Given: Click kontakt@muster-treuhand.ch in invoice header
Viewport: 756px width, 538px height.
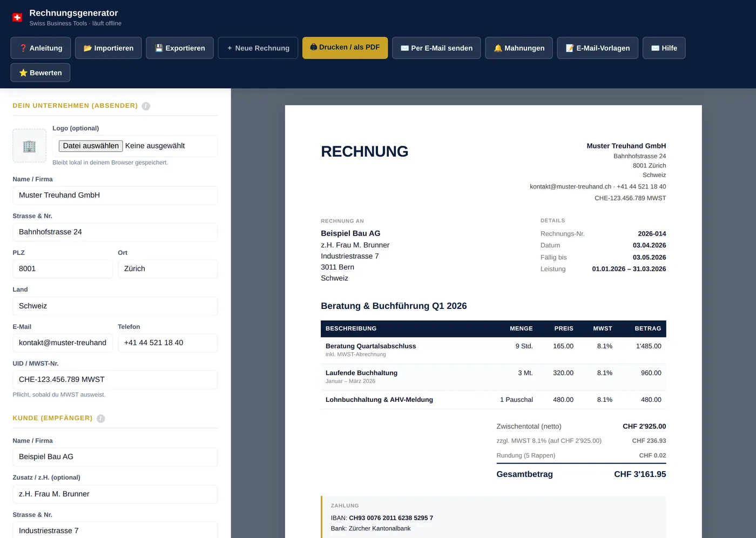Looking at the screenshot, I should pyautogui.click(x=570, y=187).
